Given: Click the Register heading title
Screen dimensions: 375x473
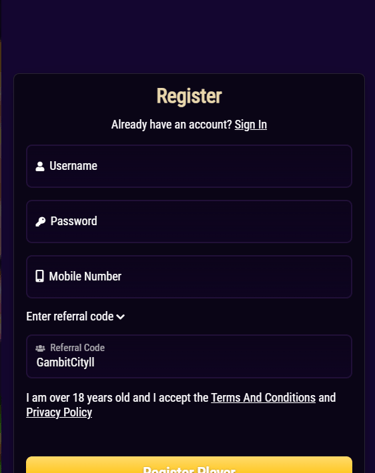Looking at the screenshot, I should (x=189, y=96).
